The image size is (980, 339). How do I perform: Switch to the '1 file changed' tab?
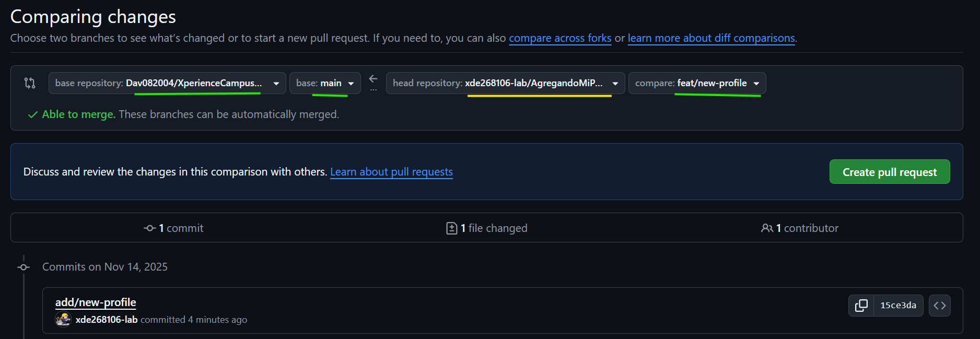point(487,228)
